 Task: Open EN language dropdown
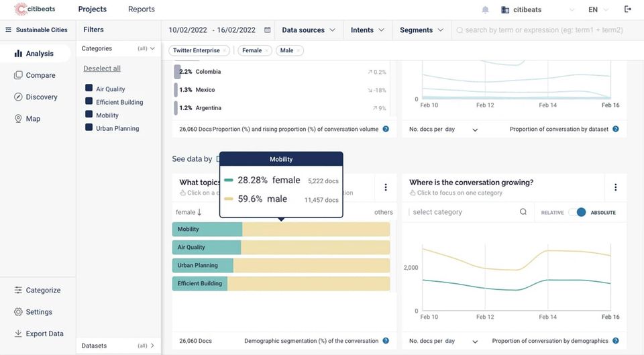tap(598, 9)
